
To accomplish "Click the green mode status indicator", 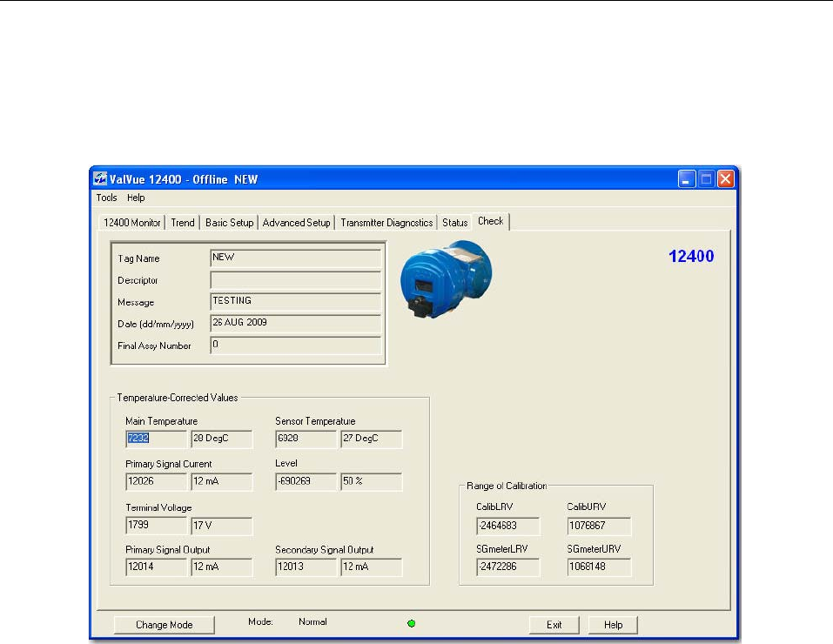I will point(411,623).
